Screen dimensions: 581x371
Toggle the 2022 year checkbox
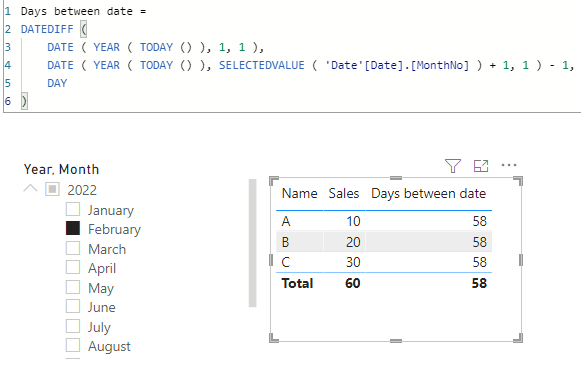(52, 189)
